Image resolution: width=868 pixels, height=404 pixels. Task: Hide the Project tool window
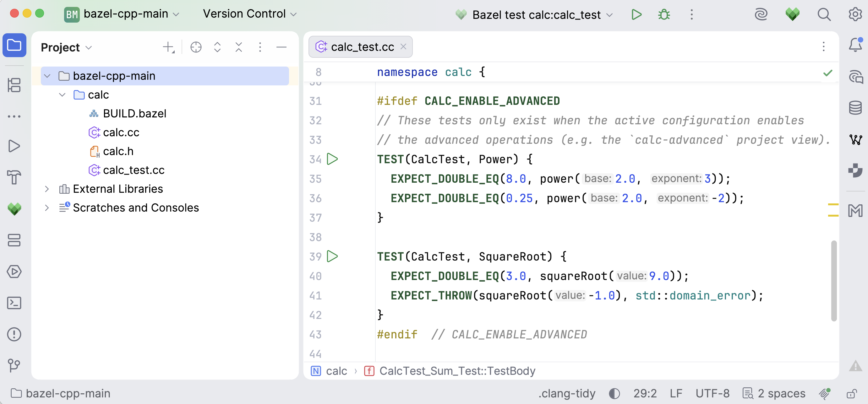click(x=281, y=47)
